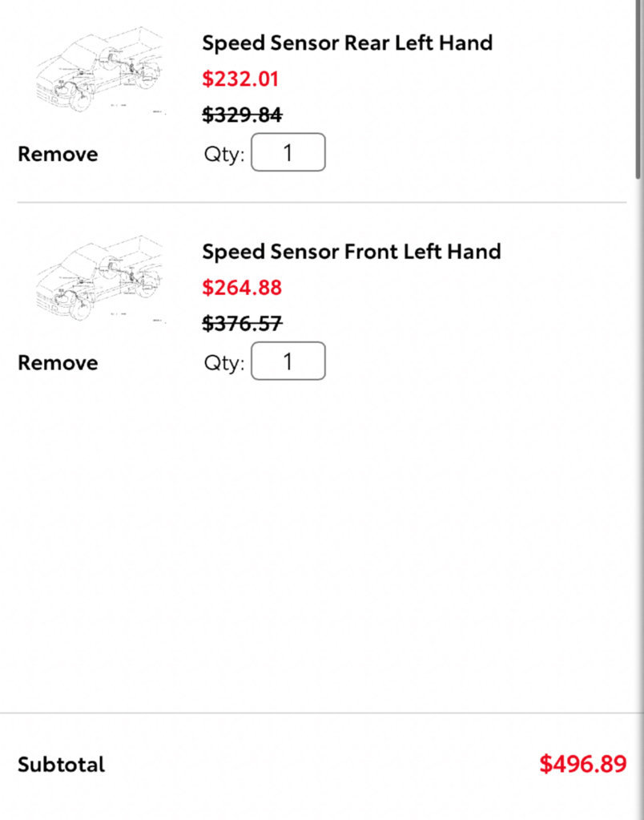Click the $264.88 sale price

(x=242, y=288)
